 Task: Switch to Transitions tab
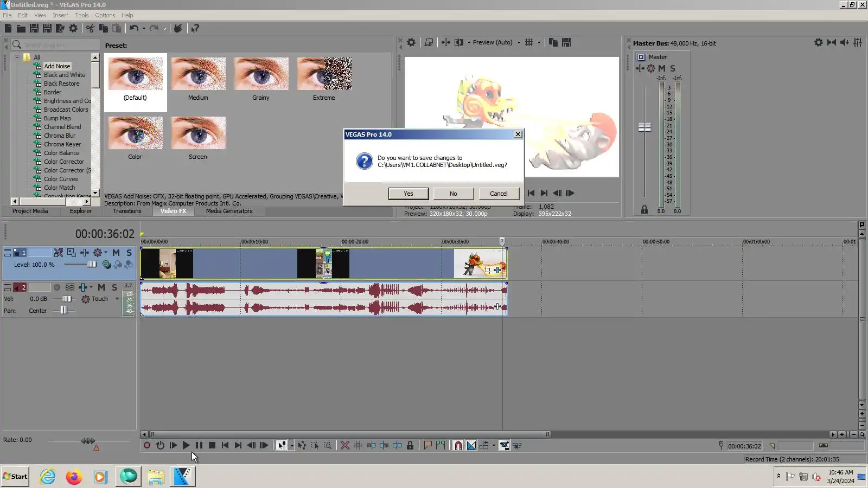point(127,211)
